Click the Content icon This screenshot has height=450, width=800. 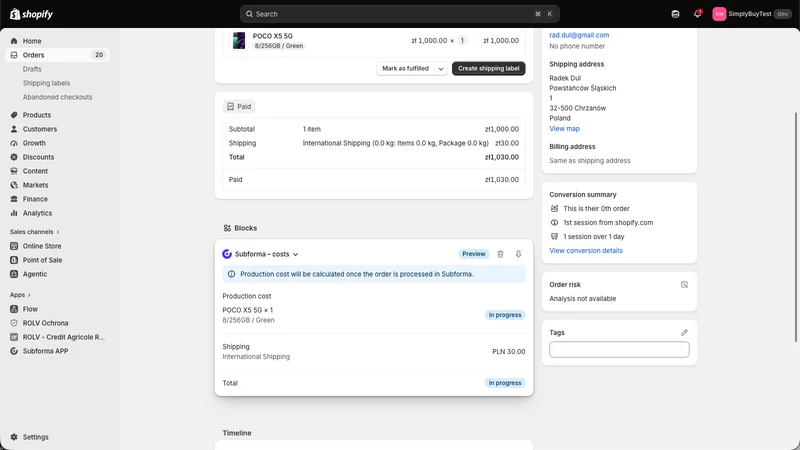pyautogui.click(x=14, y=171)
